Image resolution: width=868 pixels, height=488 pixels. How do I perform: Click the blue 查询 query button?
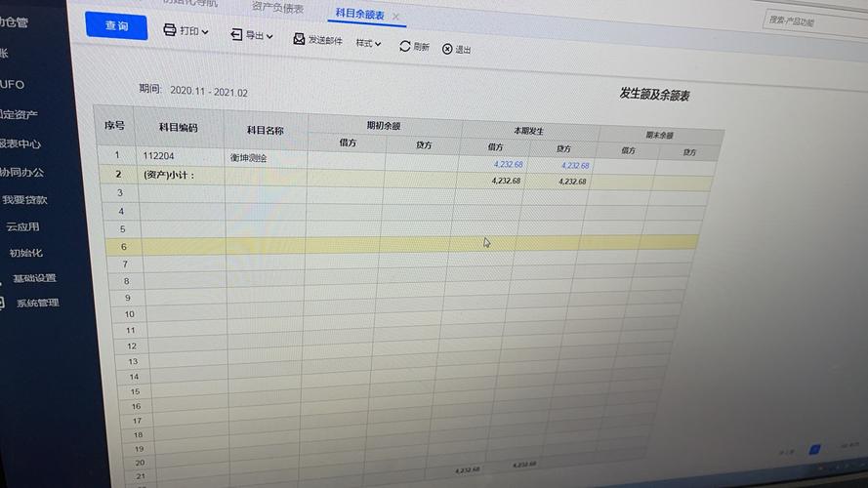[x=116, y=26]
